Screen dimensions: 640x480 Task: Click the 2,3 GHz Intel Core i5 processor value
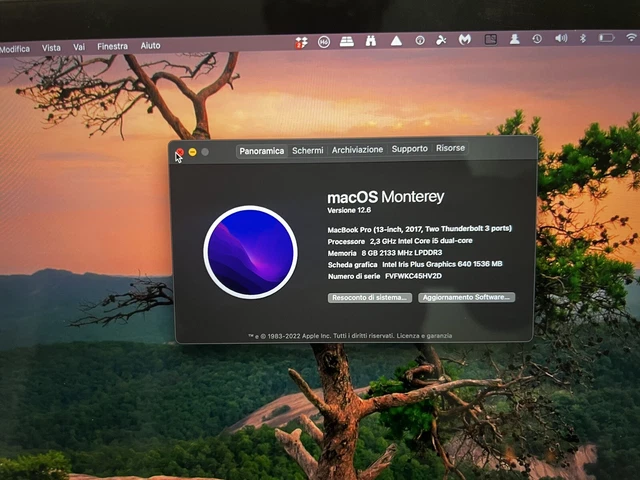point(421,241)
